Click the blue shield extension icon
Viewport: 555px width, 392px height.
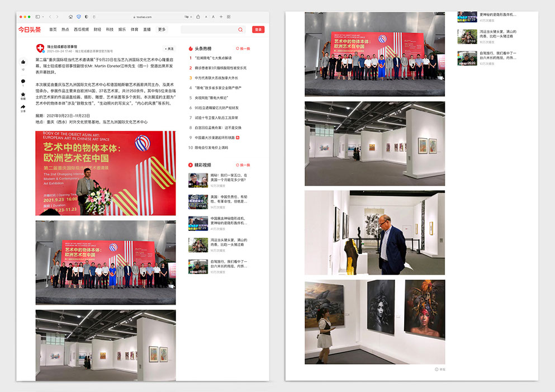(79, 17)
